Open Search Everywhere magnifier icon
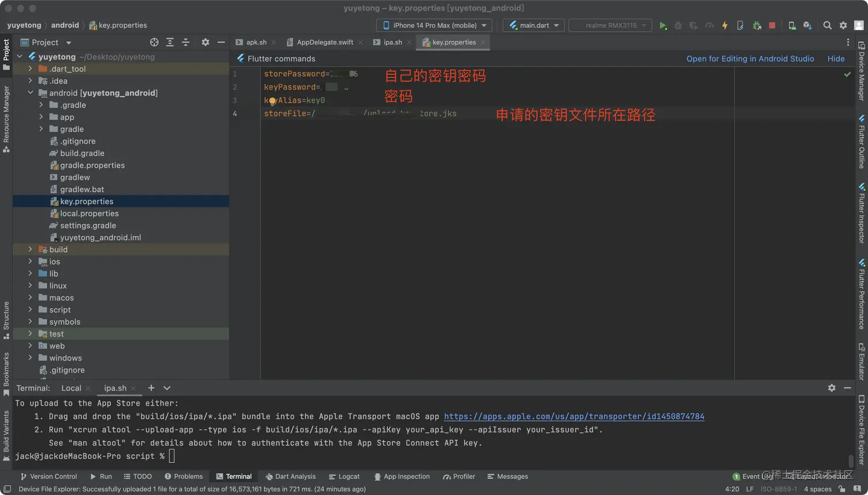The image size is (868, 495). 827,25
